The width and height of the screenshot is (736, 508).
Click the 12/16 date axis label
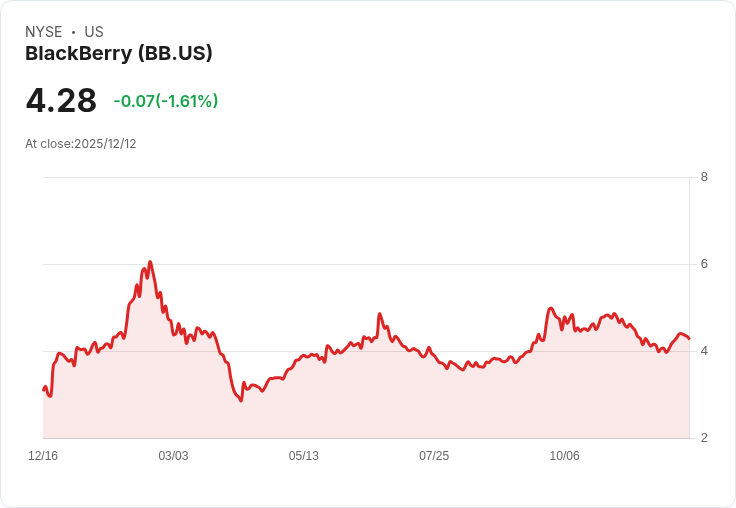43,456
